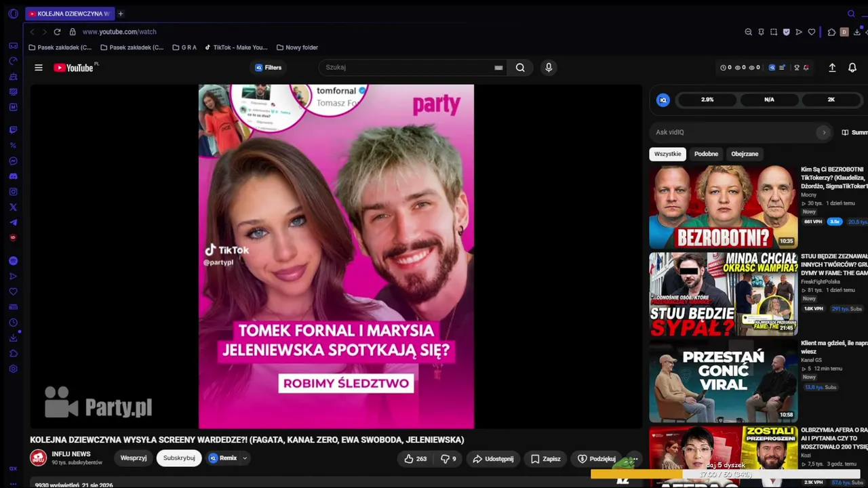Share the video with Udostępnij
The width and height of the screenshot is (868, 488).
pyautogui.click(x=493, y=459)
